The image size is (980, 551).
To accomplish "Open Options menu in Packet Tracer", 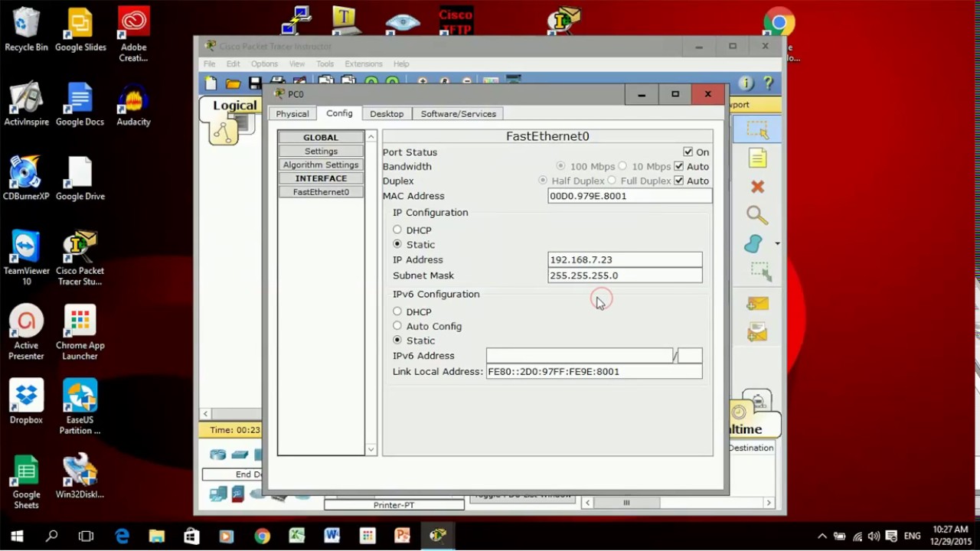I will (264, 64).
